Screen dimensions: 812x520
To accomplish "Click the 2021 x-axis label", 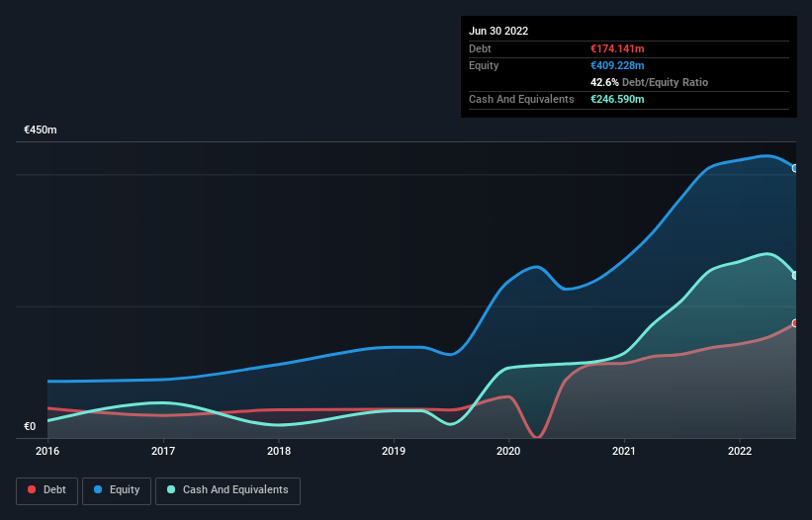I will click(624, 451).
